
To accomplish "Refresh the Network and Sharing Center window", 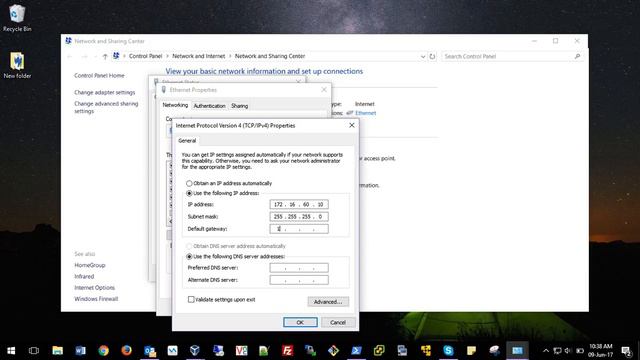I will coord(432,56).
